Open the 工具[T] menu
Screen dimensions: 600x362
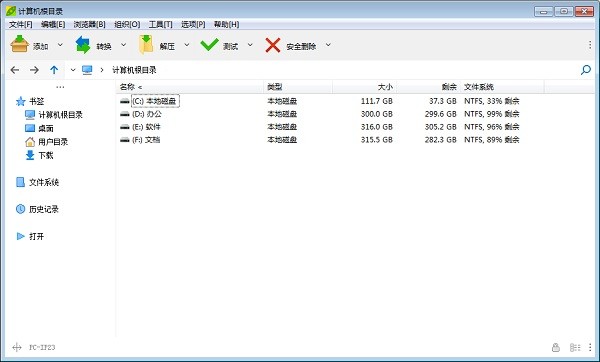click(x=160, y=24)
